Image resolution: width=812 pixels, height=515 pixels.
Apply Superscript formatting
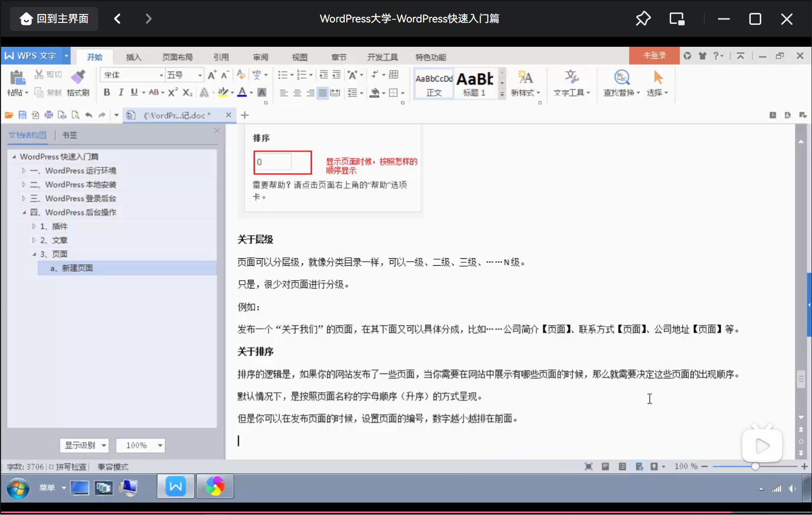(173, 93)
